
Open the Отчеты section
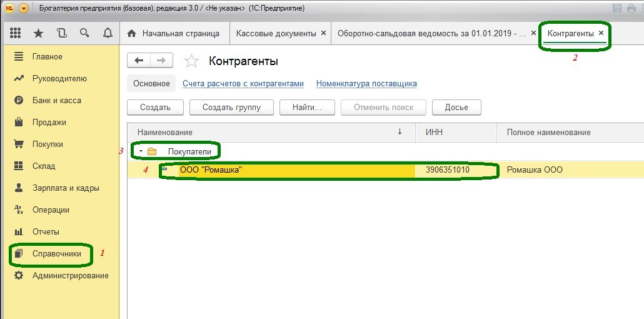click(46, 231)
